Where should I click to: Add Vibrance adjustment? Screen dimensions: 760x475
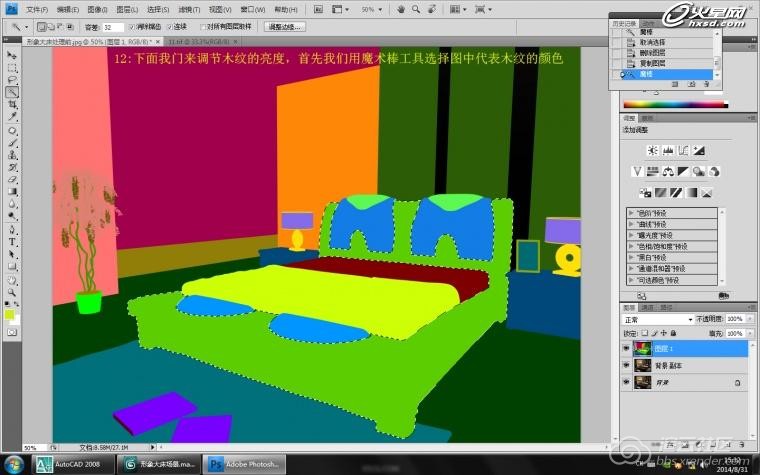[x=637, y=171]
